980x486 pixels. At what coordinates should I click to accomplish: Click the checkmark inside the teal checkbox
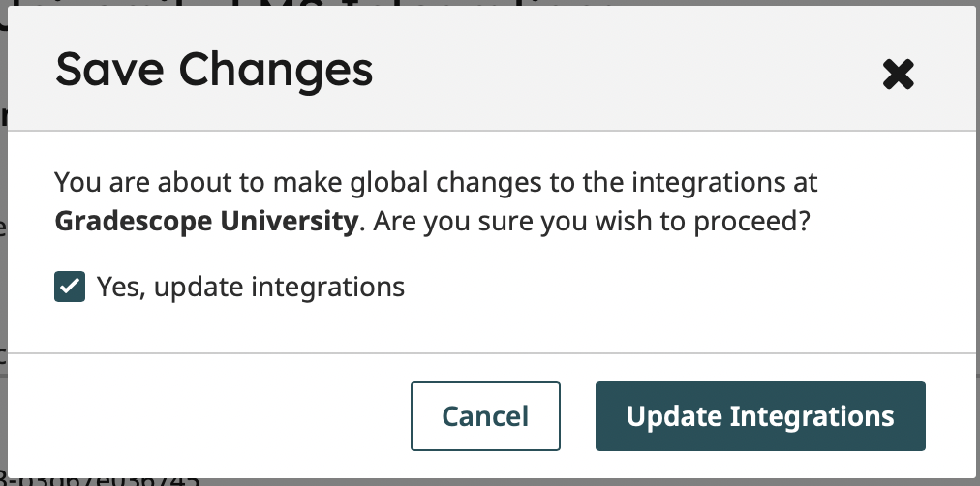[x=70, y=287]
